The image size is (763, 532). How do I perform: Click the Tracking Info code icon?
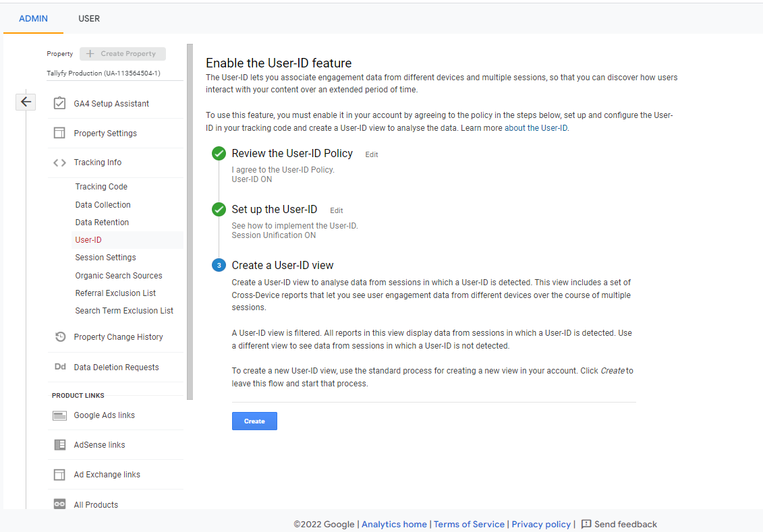point(60,162)
